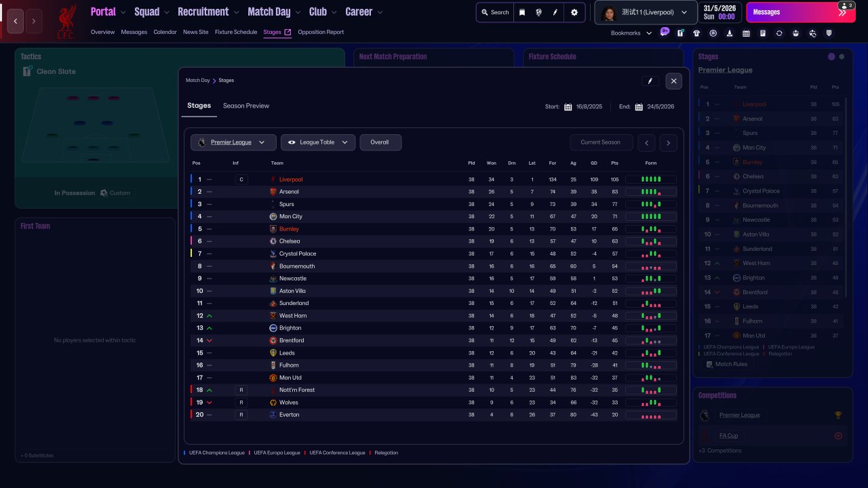Click the back navigation arrow
This screenshot has width=868, height=488.
[16, 21]
